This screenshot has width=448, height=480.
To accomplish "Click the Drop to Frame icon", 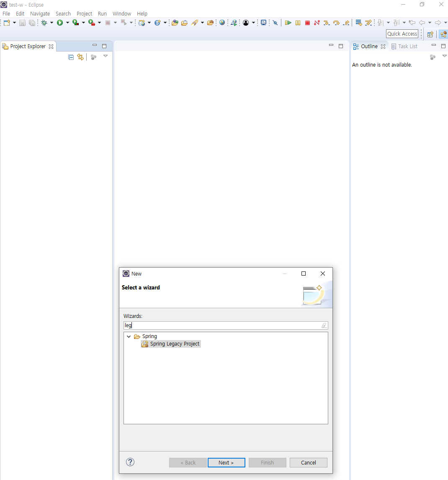I will [x=359, y=23].
